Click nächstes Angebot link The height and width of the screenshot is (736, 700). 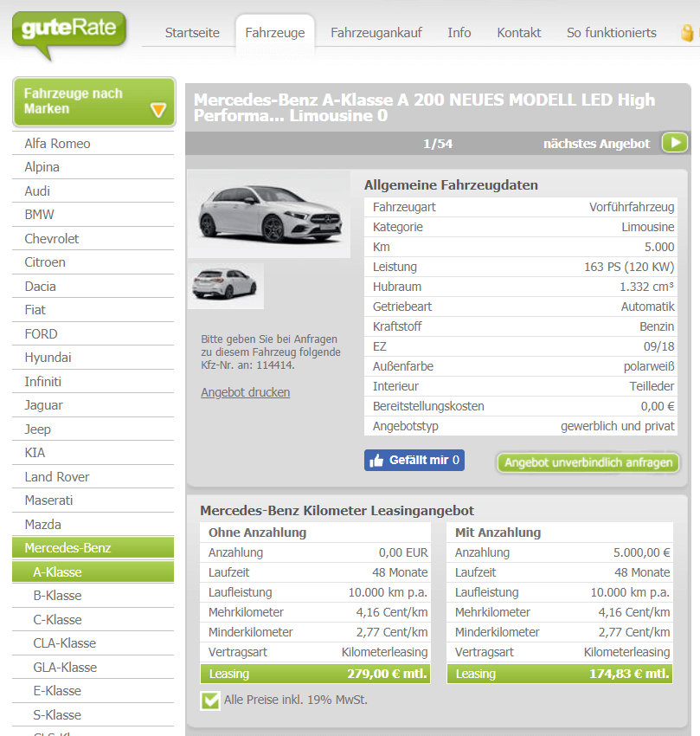tap(596, 144)
